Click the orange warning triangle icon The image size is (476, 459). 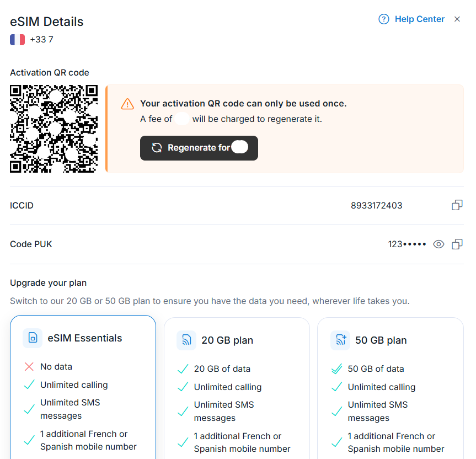click(x=127, y=104)
